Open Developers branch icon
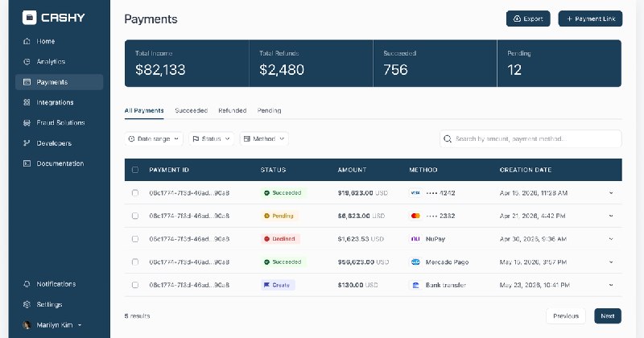Screen dimensions: 644x338 pyautogui.click(x=27, y=143)
